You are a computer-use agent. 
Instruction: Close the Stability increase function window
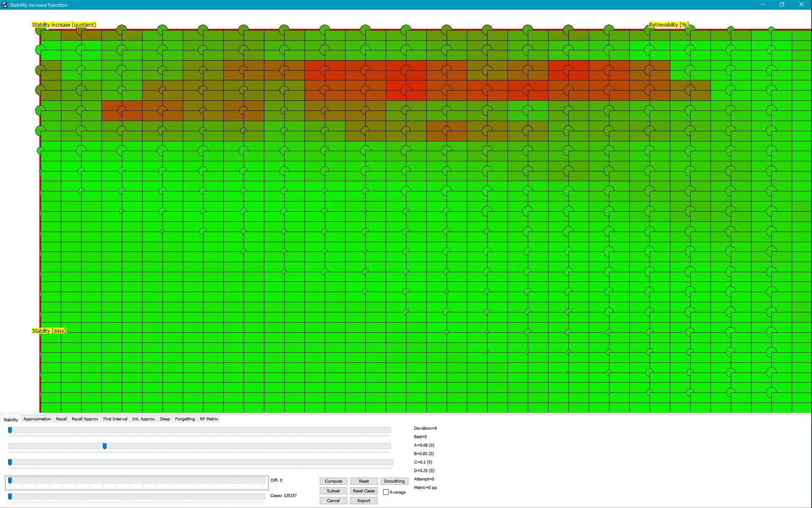pos(801,5)
